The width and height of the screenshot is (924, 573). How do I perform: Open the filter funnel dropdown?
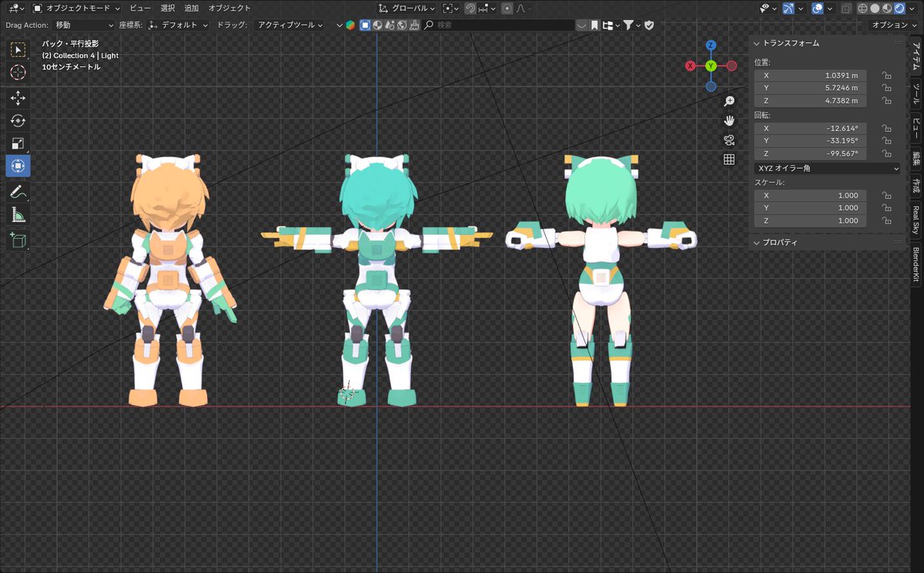pyautogui.click(x=631, y=25)
